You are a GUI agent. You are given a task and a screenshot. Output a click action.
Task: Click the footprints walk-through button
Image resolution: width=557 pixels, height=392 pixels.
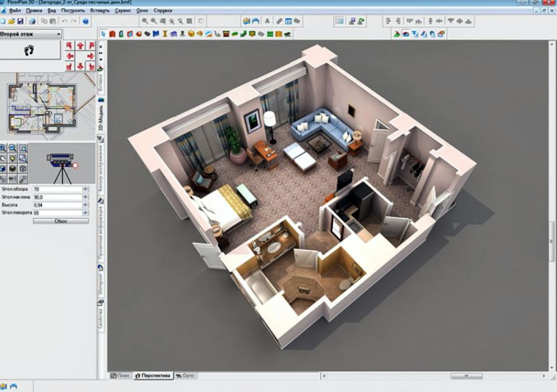click(30, 50)
